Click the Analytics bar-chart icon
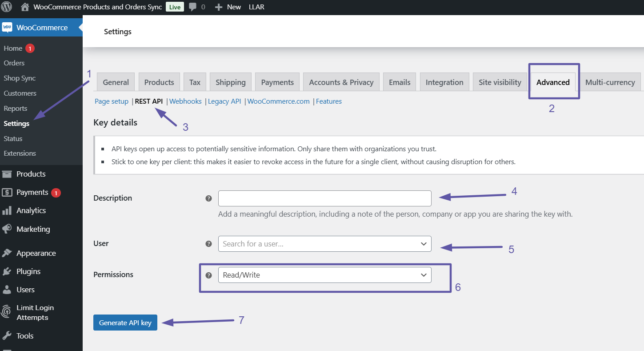Viewport: 644px width, 351px height. tap(8, 210)
